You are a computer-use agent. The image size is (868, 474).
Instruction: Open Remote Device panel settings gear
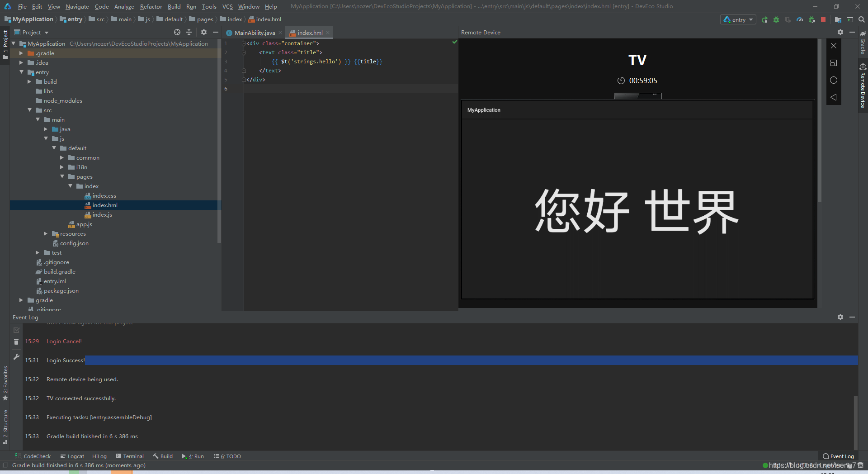point(840,32)
